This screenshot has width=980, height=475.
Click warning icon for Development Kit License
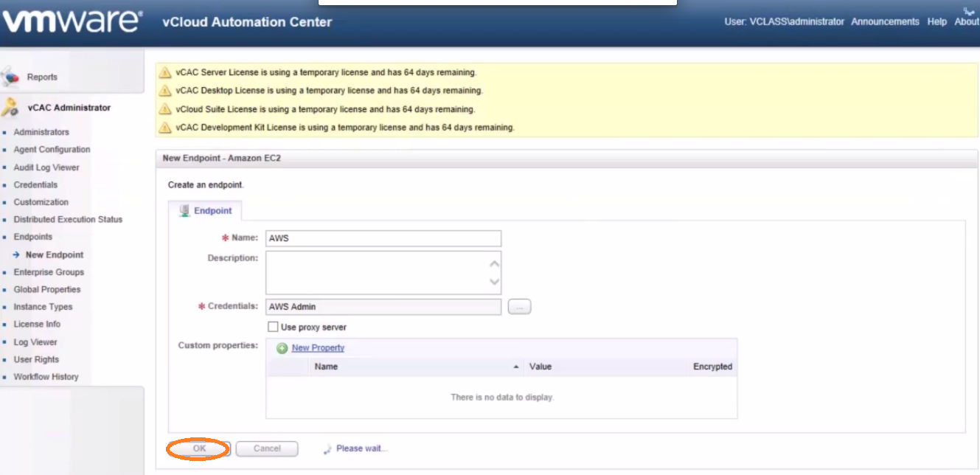coord(166,128)
